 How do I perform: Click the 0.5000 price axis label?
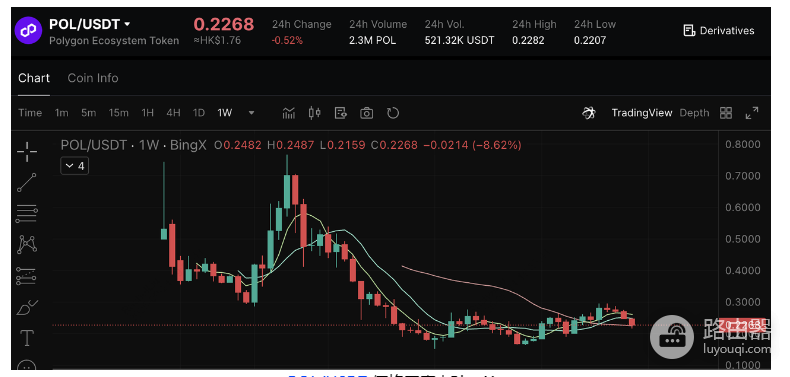tap(743, 239)
